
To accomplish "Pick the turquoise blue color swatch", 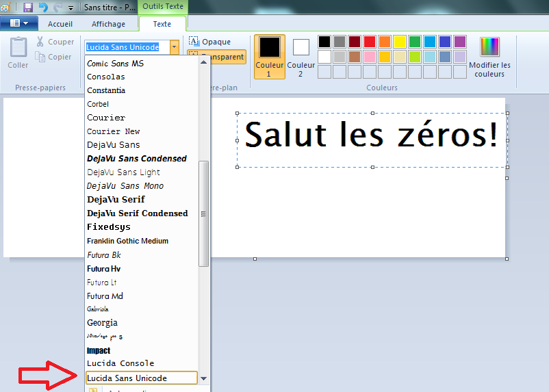I will coord(430,42).
